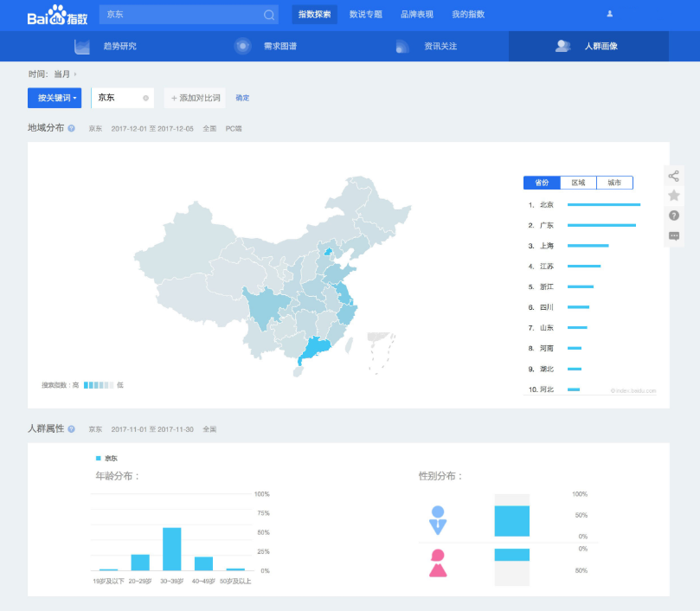Click the male gender icon
Viewport: 700px width, 611px height.
tap(438, 520)
